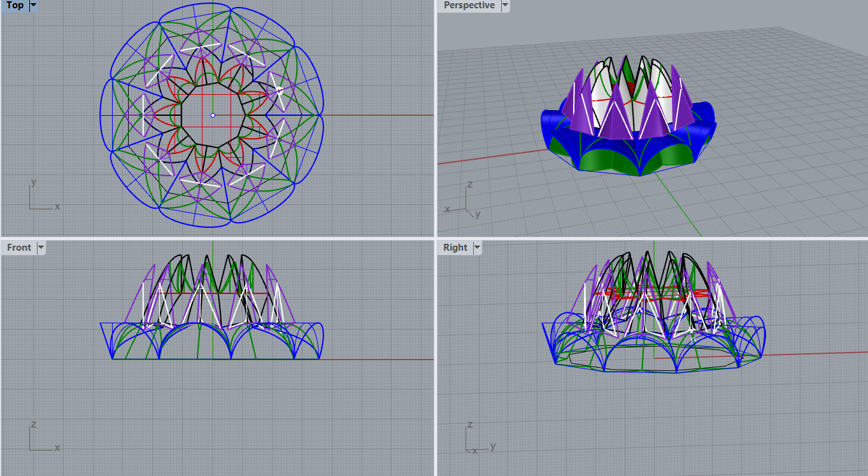
Task: Click the yz axis icon in Right viewport
Action: click(480, 436)
